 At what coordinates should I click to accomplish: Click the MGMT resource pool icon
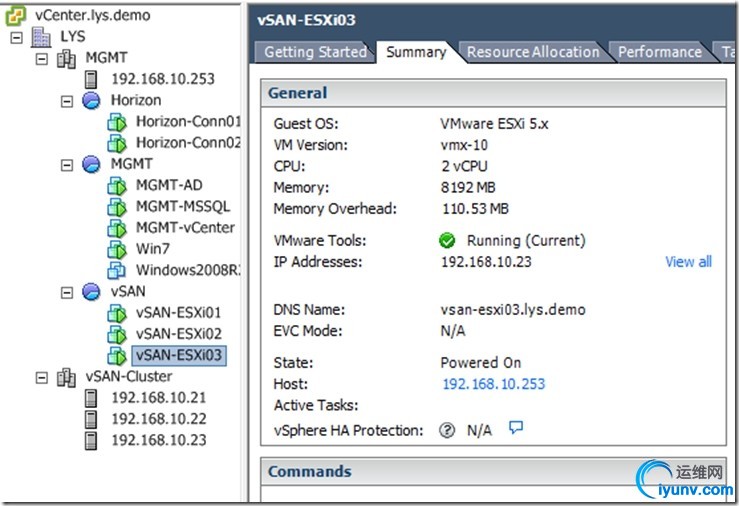(91, 164)
